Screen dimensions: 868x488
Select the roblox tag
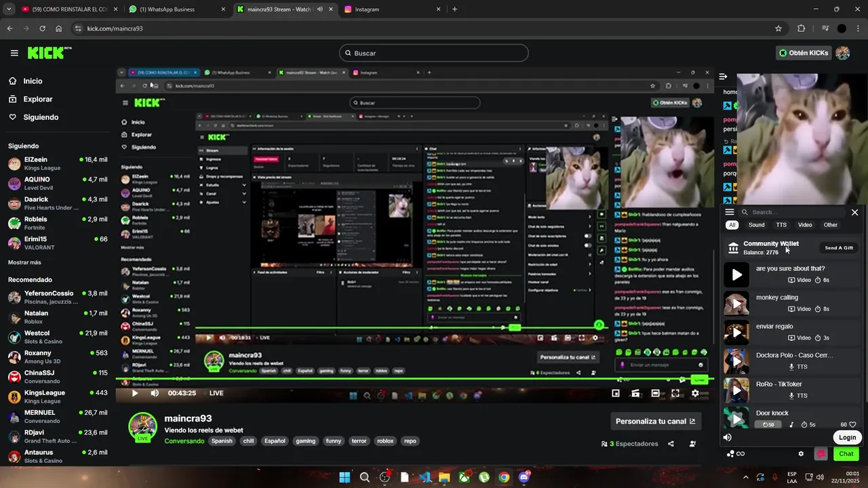385,441
